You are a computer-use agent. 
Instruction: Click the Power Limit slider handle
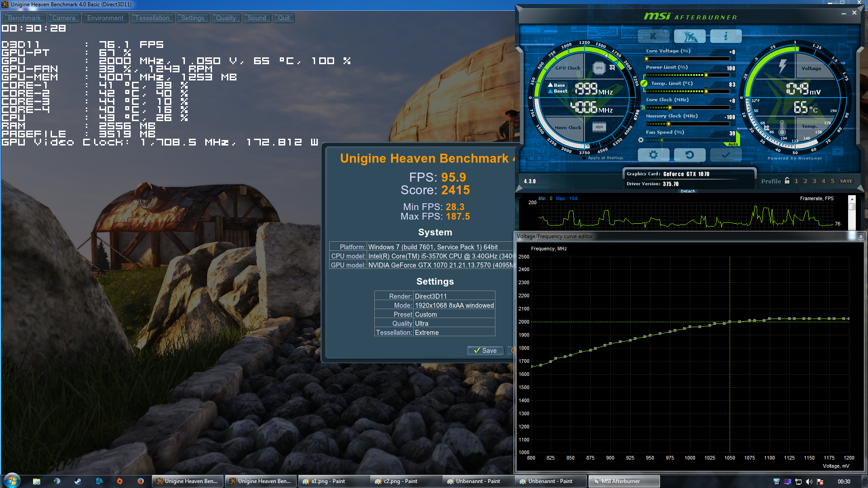pyautogui.click(x=706, y=75)
